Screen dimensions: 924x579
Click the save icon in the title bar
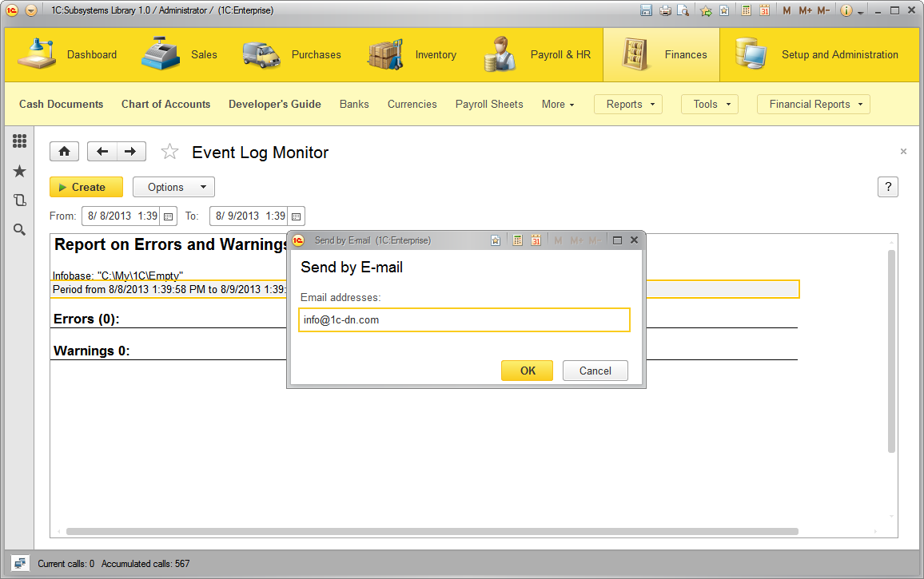click(x=647, y=10)
